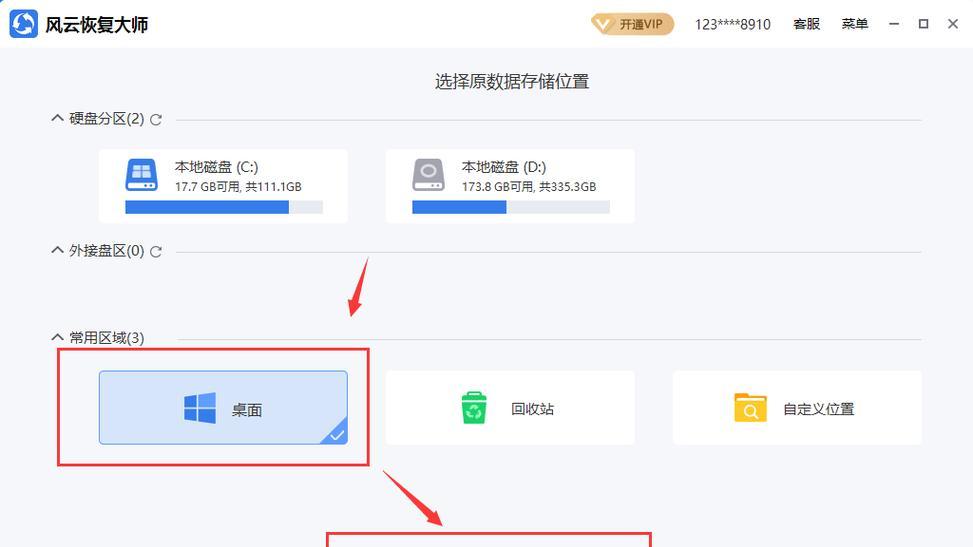973x547 pixels.
Task: Click the local disk C: Windows drive icon
Action: pos(141,174)
